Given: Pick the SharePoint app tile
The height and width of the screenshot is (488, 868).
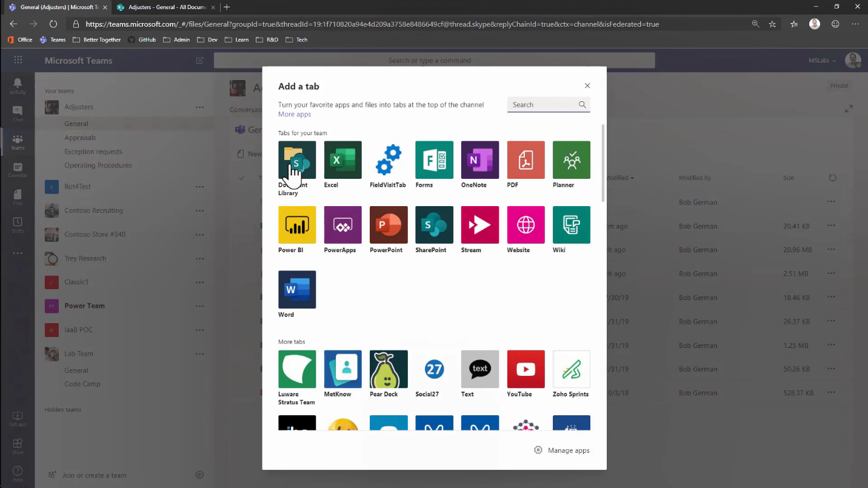Looking at the screenshot, I should click(434, 225).
